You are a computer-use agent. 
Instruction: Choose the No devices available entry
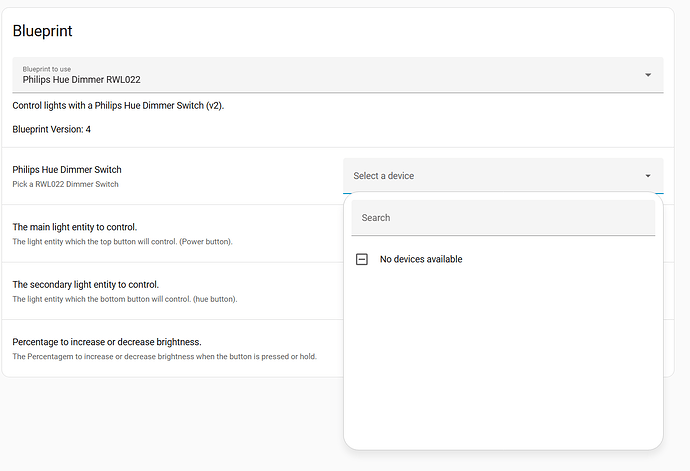click(421, 259)
